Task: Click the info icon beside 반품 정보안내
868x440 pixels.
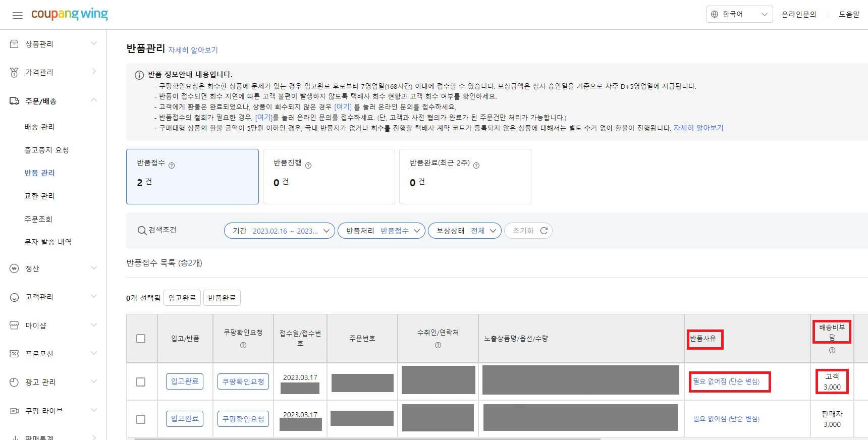Action: [139, 75]
